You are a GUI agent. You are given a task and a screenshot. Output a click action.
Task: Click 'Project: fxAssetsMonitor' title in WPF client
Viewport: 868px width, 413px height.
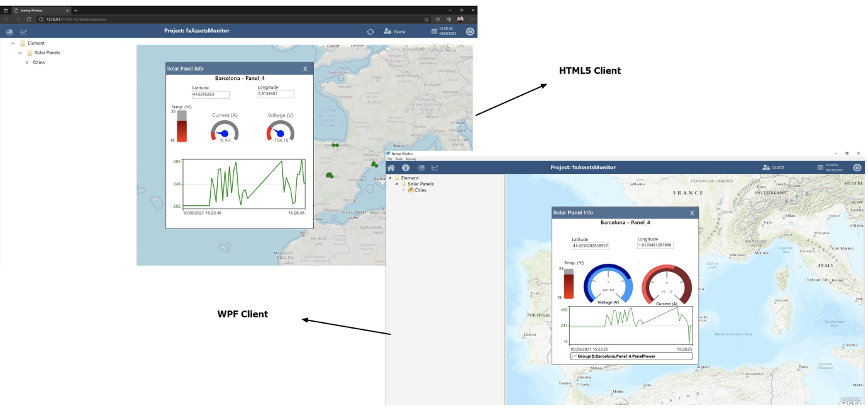[583, 167]
